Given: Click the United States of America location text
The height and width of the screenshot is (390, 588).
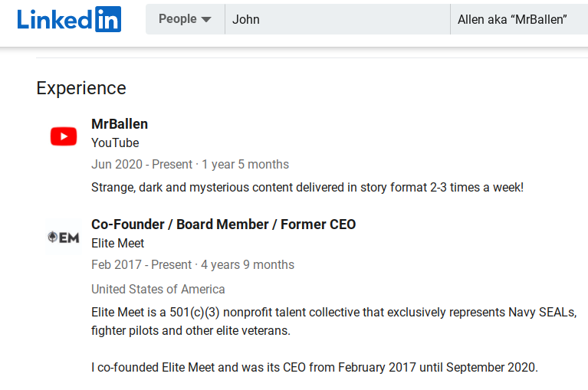Looking at the screenshot, I should click(158, 289).
